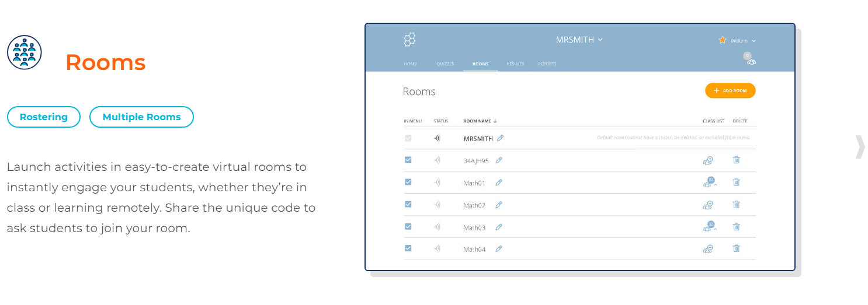The image size is (868, 305).
Task: Toggle the In Menu checkbox for Math03
Action: click(x=408, y=226)
